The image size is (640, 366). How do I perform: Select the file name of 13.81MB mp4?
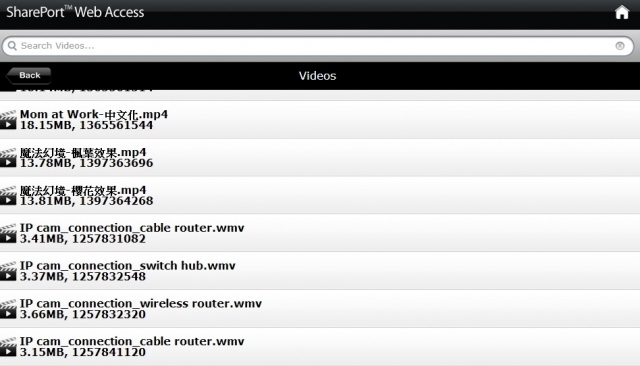click(83, 191)
